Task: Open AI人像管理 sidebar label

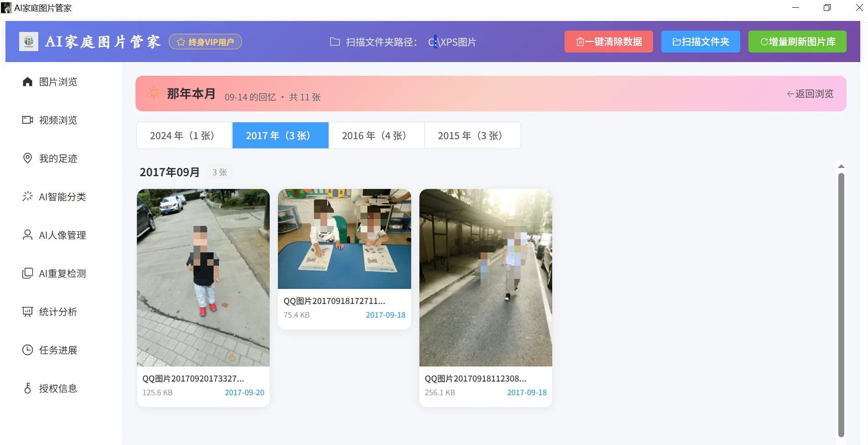Action: click(x=63, y=235)
